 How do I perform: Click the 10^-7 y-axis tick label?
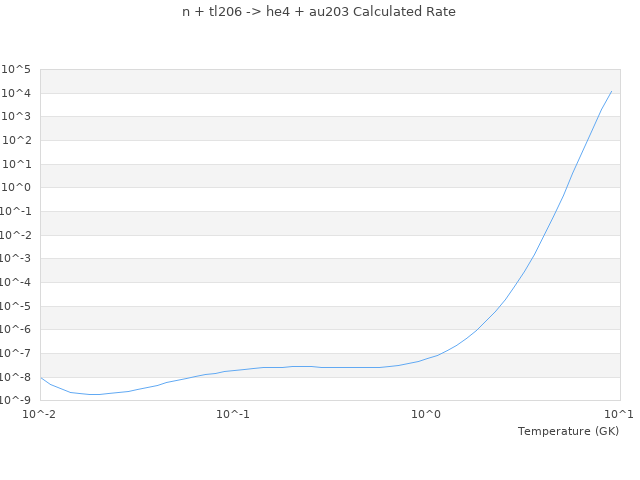[19, 354]
